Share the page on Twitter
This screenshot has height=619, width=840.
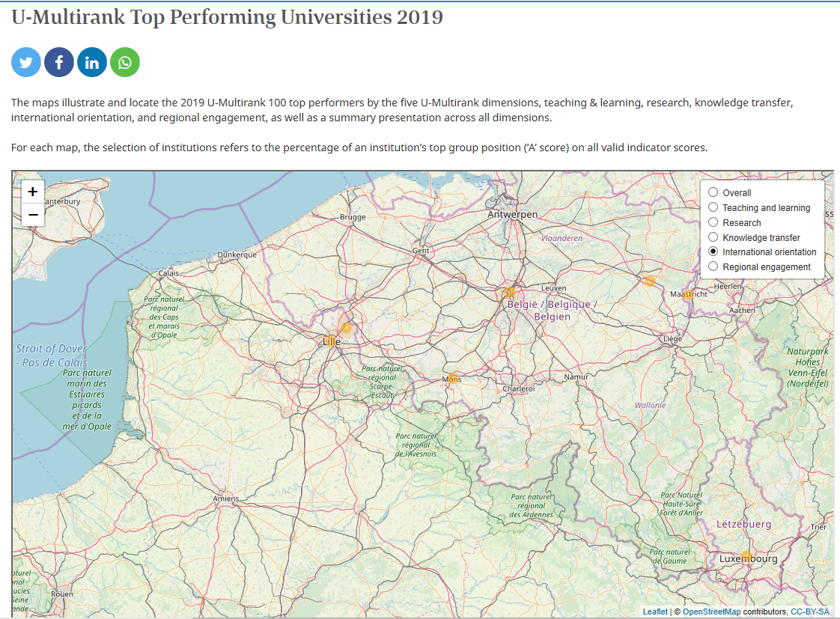pos(26,63)
